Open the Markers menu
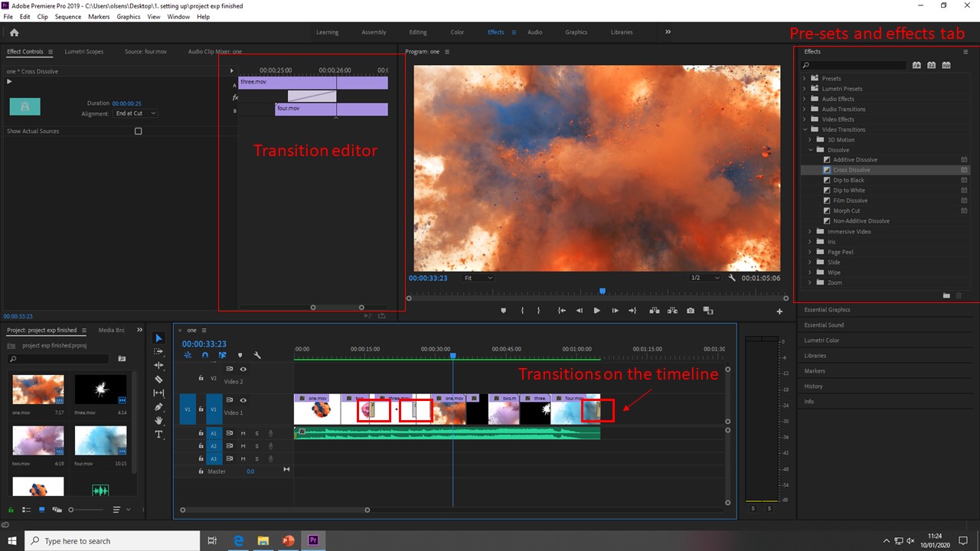 pyautogui.click(x=99, y=17)
